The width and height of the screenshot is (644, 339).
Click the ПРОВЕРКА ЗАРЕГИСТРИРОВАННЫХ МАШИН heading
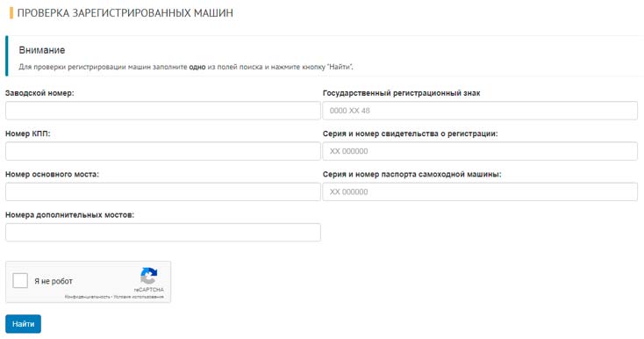125,13
